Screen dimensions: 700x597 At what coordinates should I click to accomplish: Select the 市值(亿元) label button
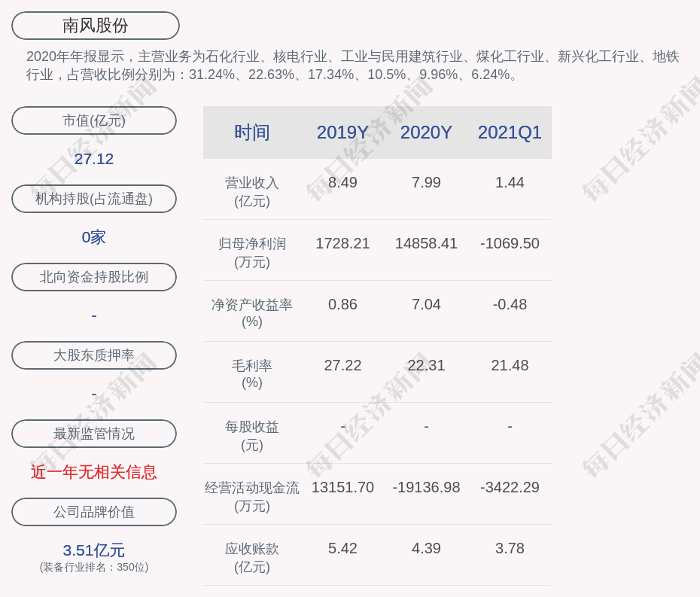tap(94, 120)
